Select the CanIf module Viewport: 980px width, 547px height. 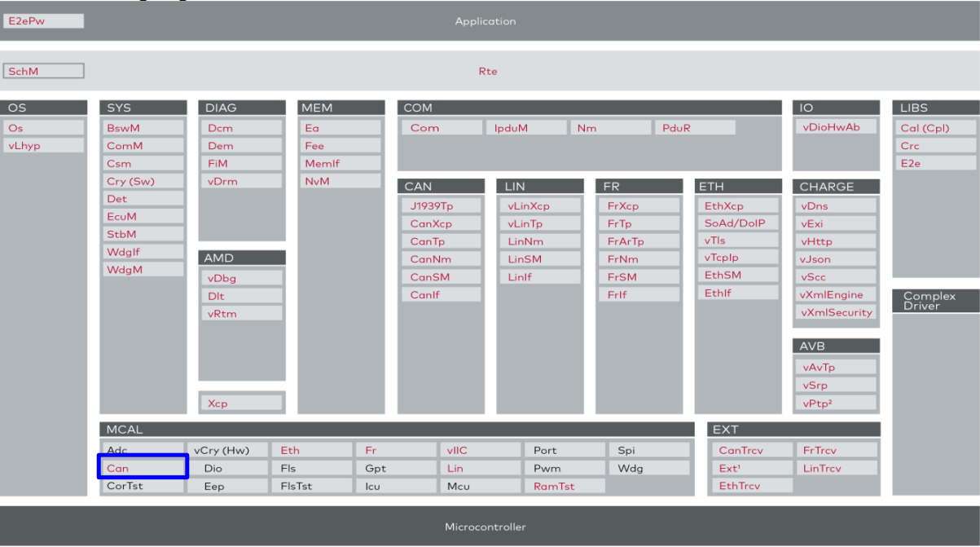[442, 295]
